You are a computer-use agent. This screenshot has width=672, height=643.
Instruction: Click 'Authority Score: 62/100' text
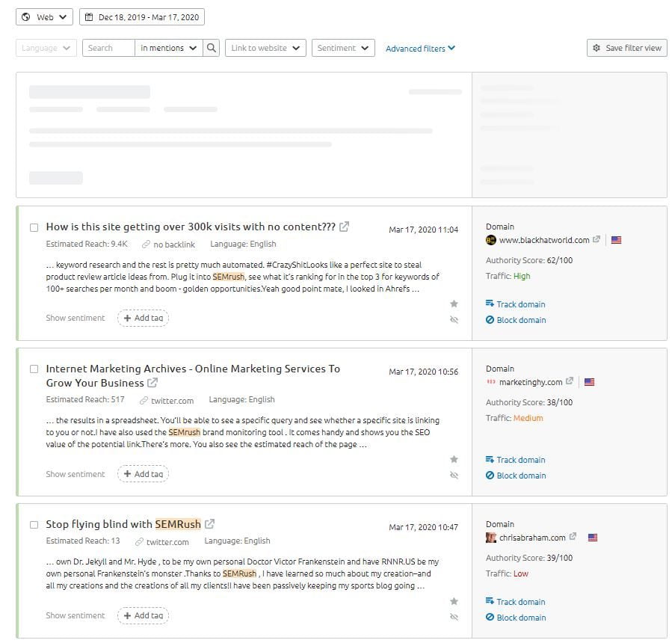pos(529,260)
